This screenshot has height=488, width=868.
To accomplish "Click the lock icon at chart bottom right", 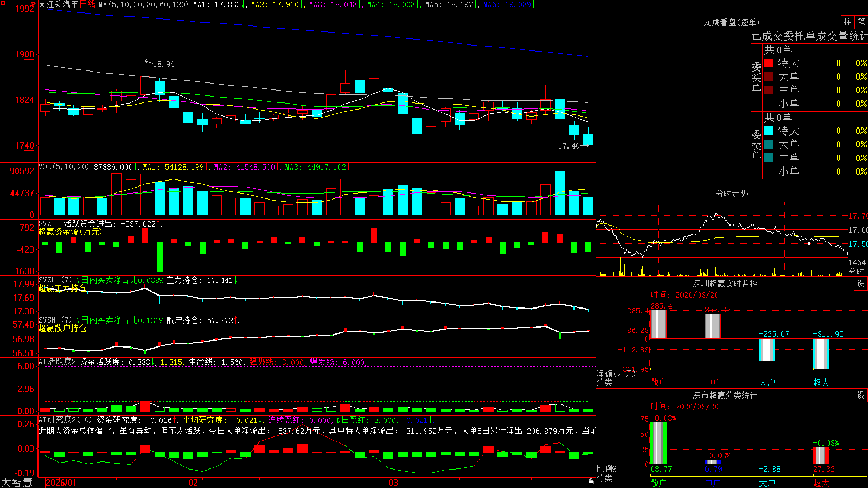I will click(x=591, y=481).
